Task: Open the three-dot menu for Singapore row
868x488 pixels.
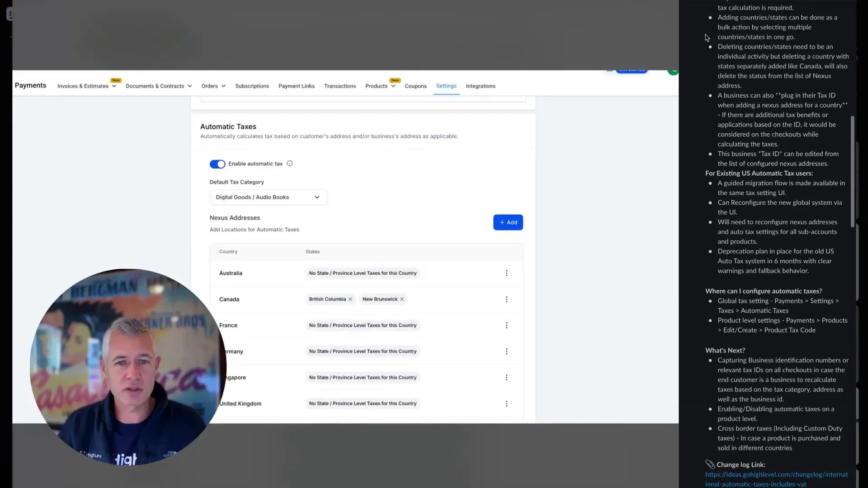Action: pos(506,377)
